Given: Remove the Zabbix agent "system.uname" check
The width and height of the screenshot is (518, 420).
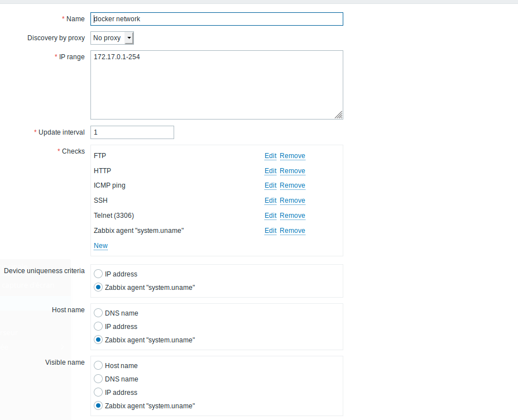Looking at the screenshot, I should coord(292,231).
